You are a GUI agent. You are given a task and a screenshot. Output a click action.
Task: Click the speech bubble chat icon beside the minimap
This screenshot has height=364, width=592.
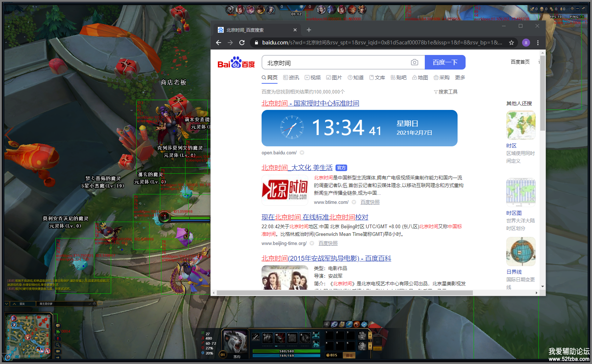[58, 326]
